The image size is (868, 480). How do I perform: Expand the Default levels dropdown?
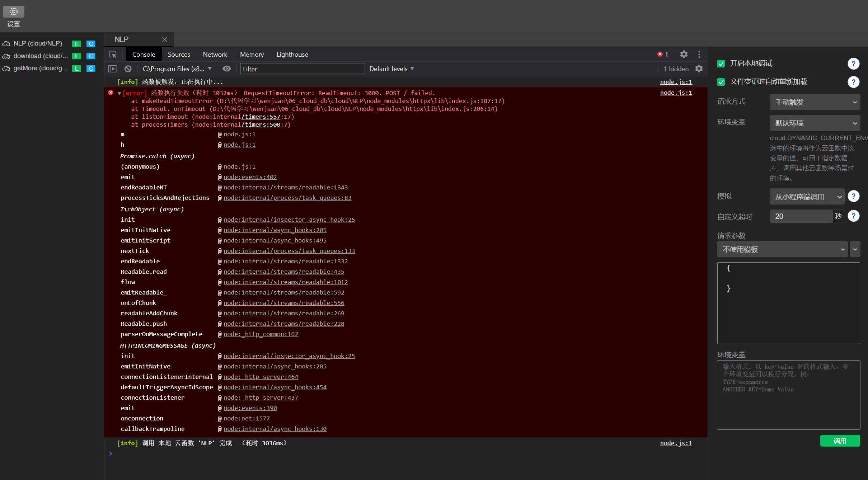[391, 69]
